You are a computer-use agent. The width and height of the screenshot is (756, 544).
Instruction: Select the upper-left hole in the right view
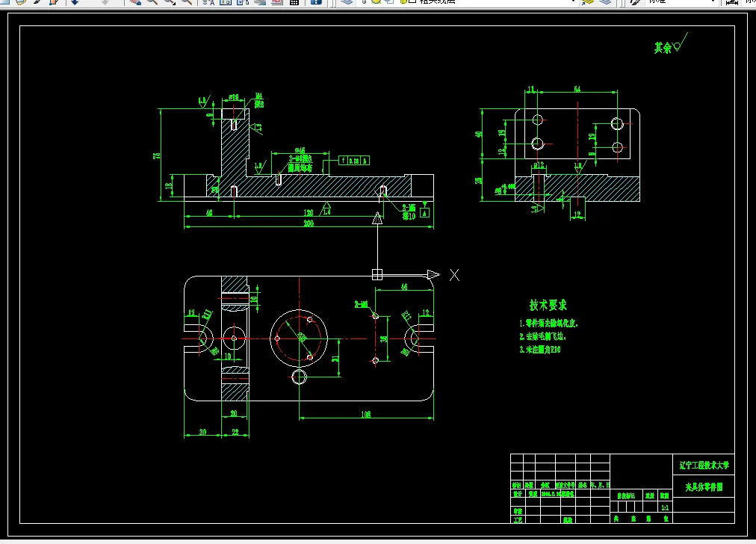[538, 120]
